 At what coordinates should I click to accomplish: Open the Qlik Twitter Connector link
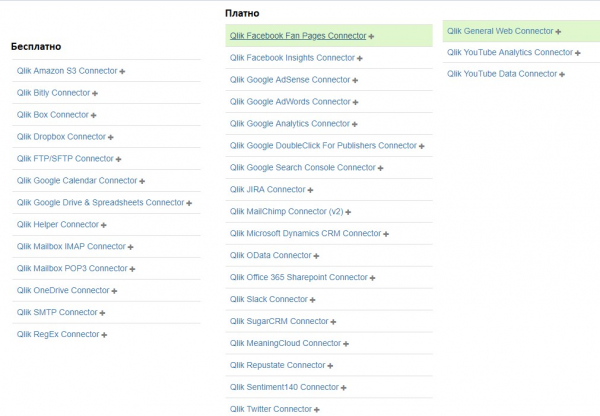pos(271,409)
